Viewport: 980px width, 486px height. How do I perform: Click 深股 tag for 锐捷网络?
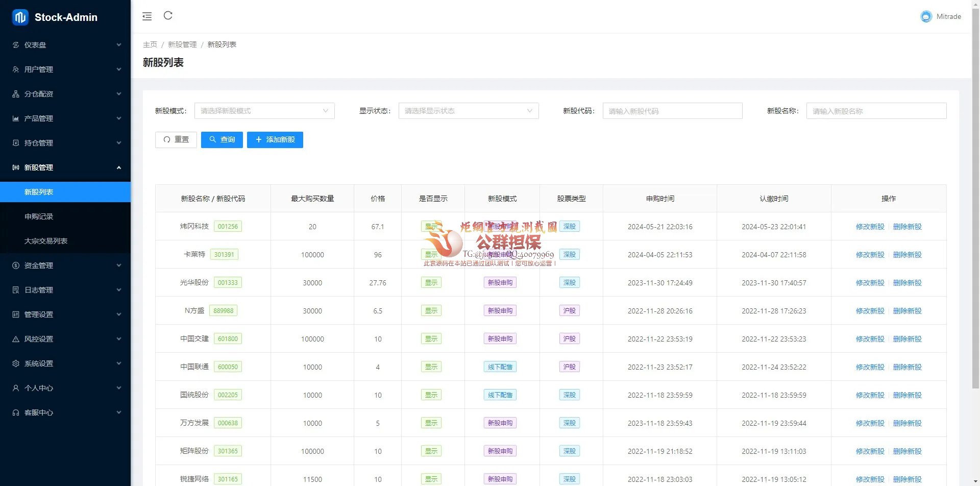[569, 479]
